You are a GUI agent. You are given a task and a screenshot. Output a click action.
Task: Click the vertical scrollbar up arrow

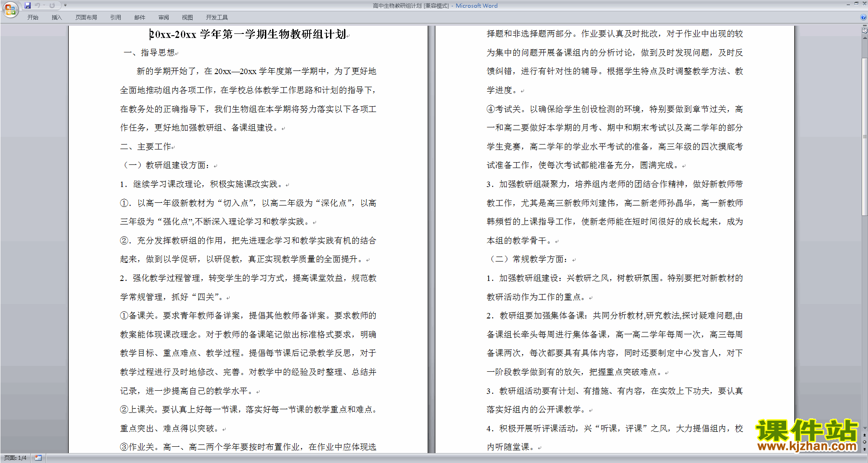[x=865, y=38]
